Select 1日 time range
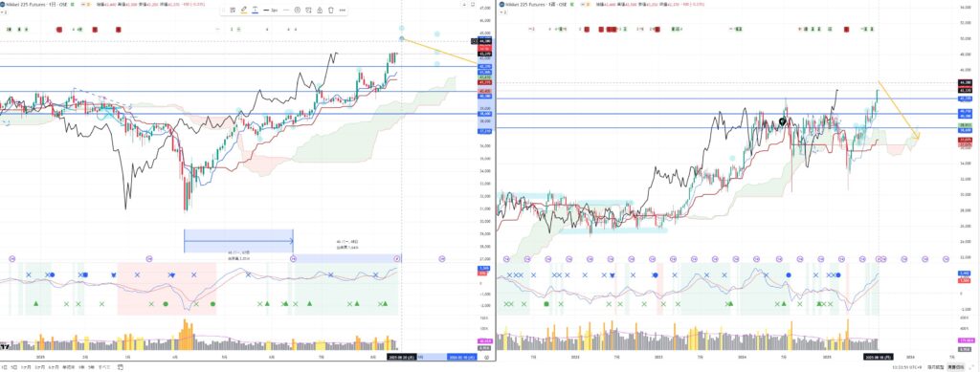980x372 pixels. click(x=5, y=367)
